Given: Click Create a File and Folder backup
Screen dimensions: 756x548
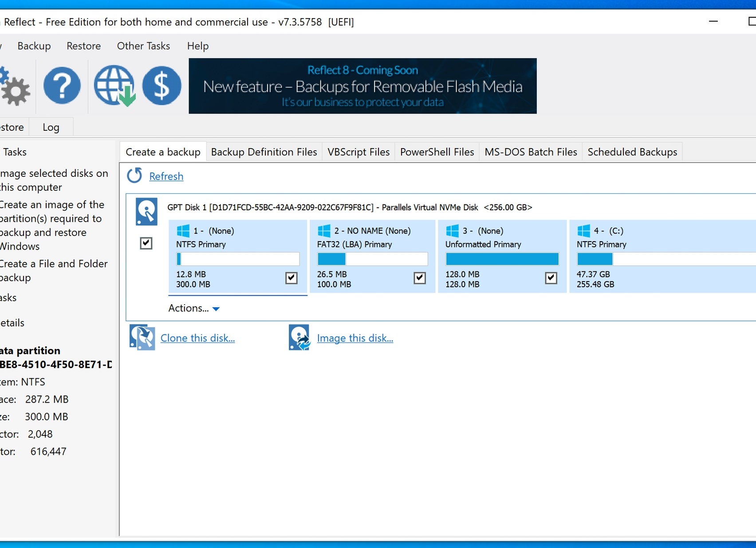Looking at the screenshot, I should point(54,270).
